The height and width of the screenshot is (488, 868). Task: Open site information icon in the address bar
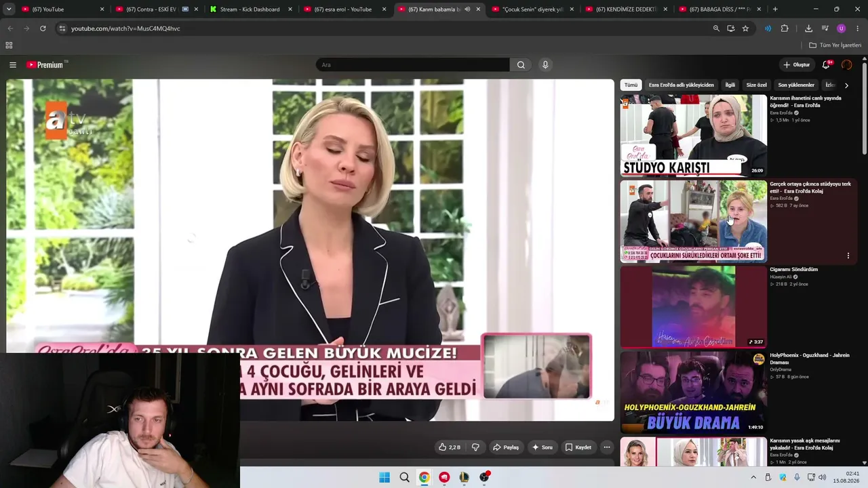point(62,28)
